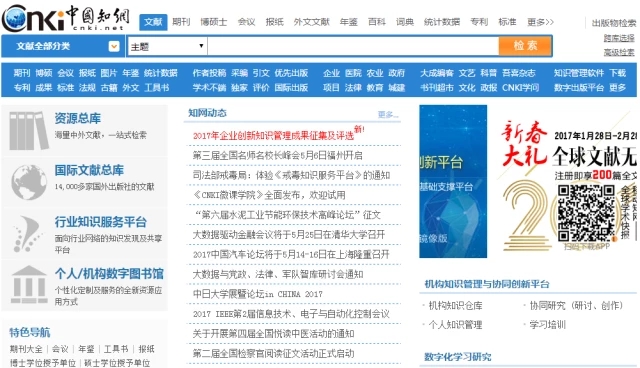Viewport: 640px width, 368px height.
Task: Open the 个人/机构数字图书馆 building icon
Action: point(29,284)
